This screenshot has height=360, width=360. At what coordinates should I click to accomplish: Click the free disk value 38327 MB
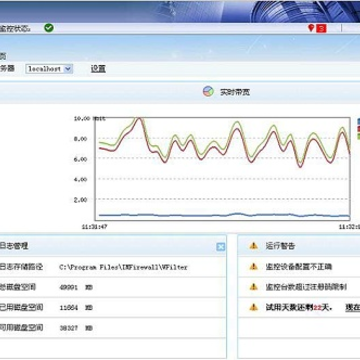pos(76,328)
